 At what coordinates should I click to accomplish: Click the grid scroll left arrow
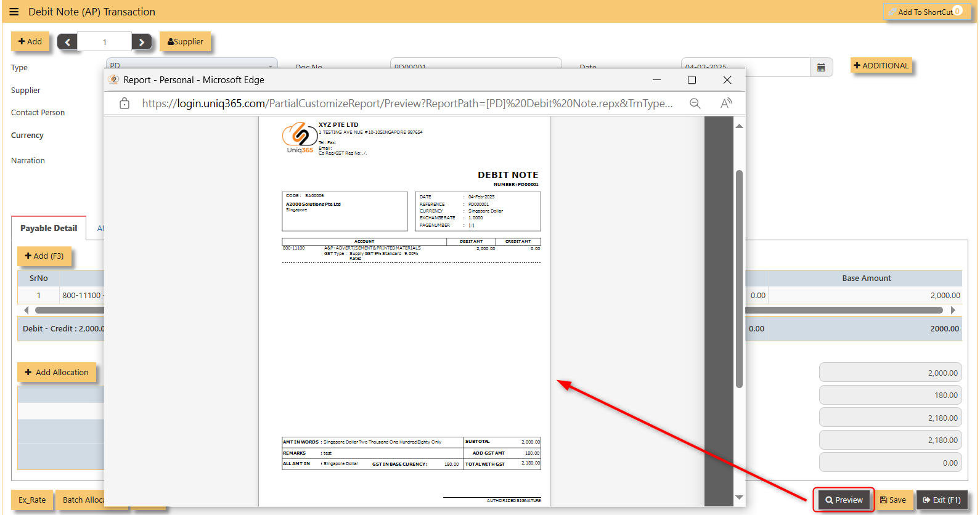point(26,310)
